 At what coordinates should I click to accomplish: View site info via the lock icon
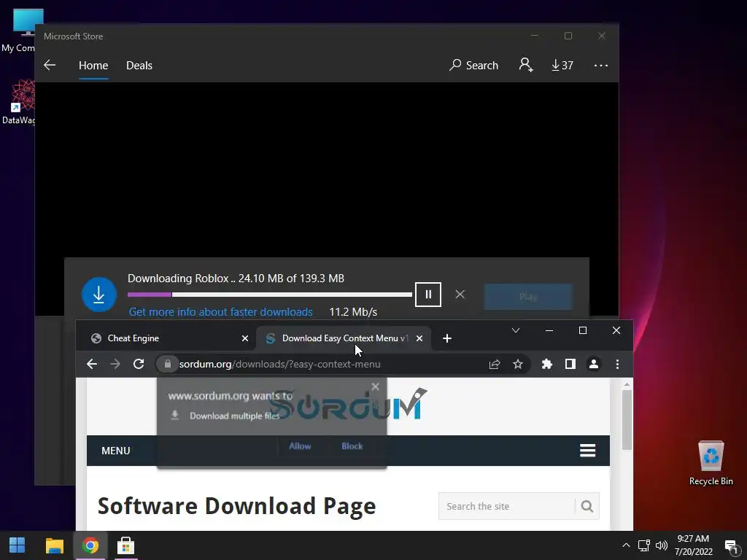click(x=167, y=365)
